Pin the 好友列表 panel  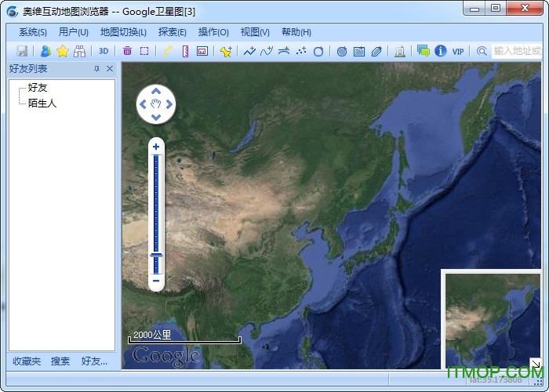97,69
